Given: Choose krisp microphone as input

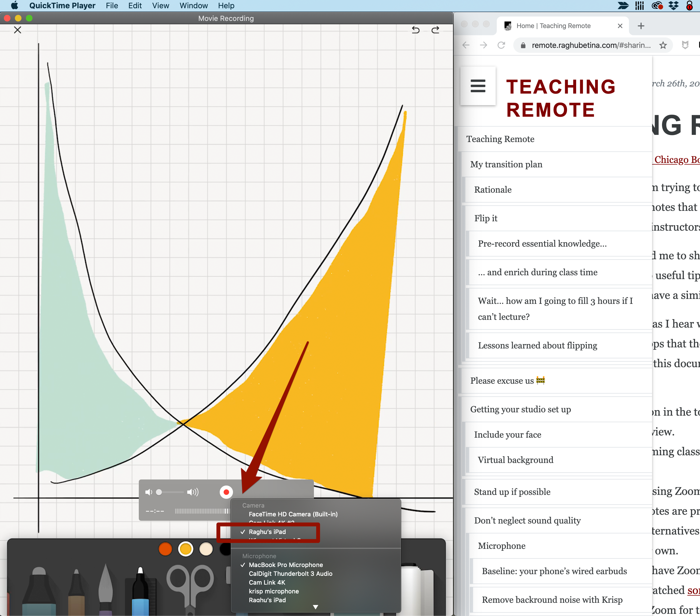Looking at the screenshot, I should 274,591.
